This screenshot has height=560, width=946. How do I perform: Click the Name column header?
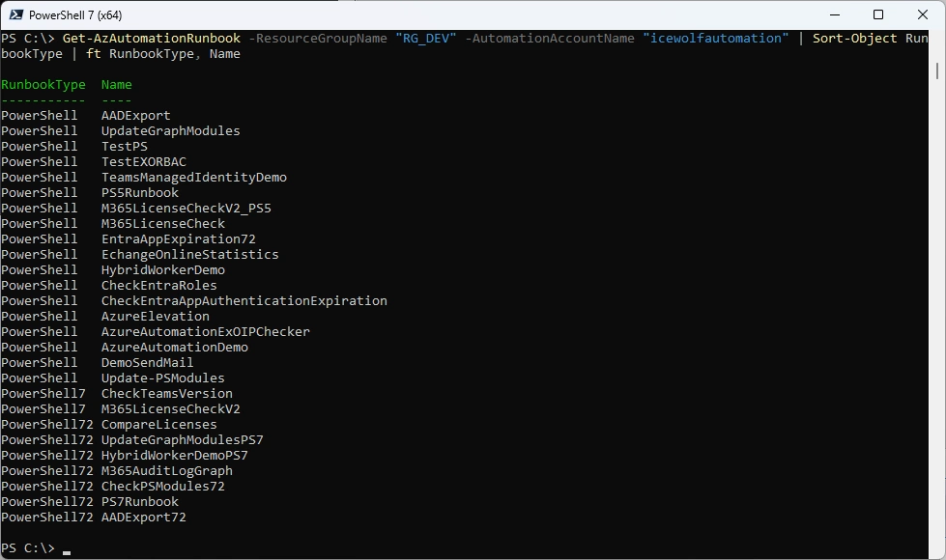coord(117,85)
